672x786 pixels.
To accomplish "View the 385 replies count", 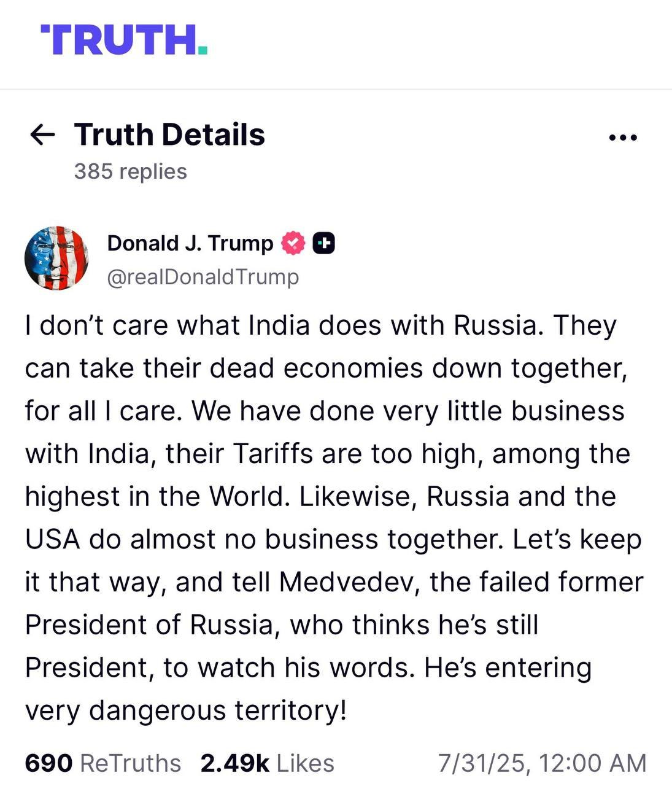I will [130, 171].
